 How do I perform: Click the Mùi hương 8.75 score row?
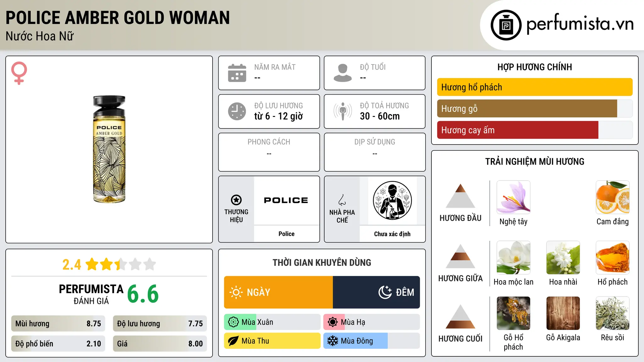point(58,324)
